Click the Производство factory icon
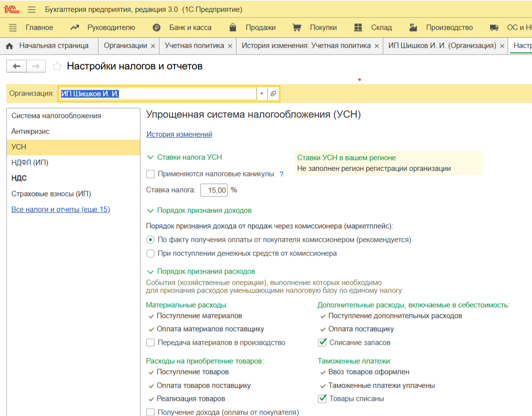The height and width of the screenshot is (416, 532). click(413, 27)
